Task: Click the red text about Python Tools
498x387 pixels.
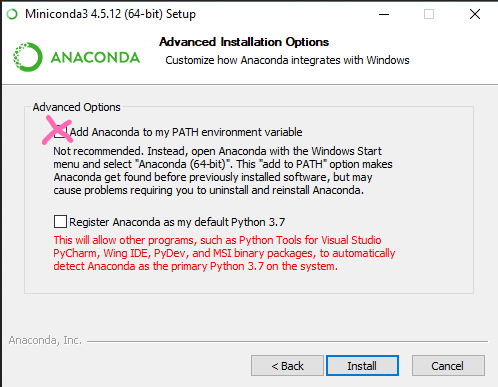Action: tap(224, 253)
